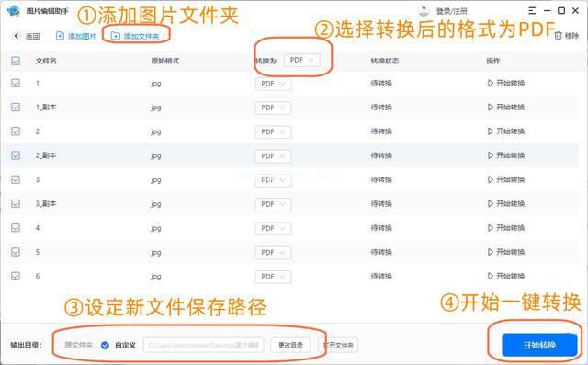The height and width of the screenshot is (365, 588).
Task: Open the PDF format dropdown for file 3
Action: pos(274,180)
